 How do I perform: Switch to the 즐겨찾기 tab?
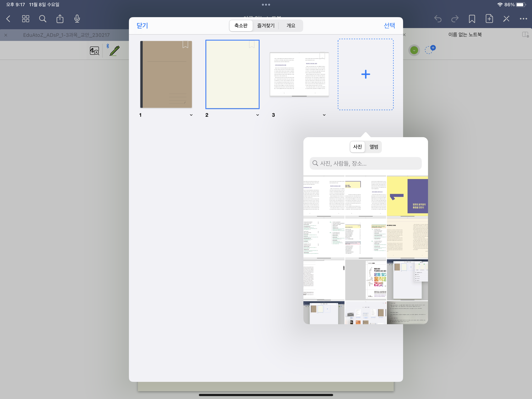tap(266, 26)
